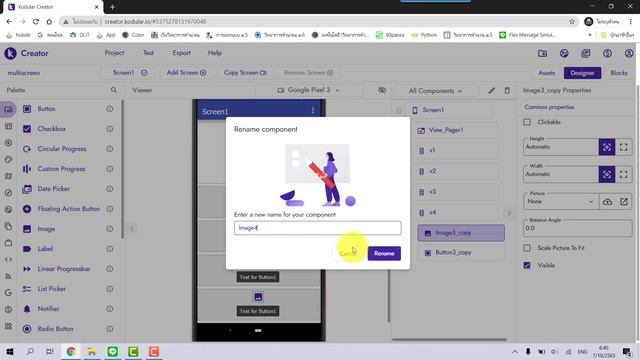Click Cancel in the Rename component dialog

[x=348, y=253]
